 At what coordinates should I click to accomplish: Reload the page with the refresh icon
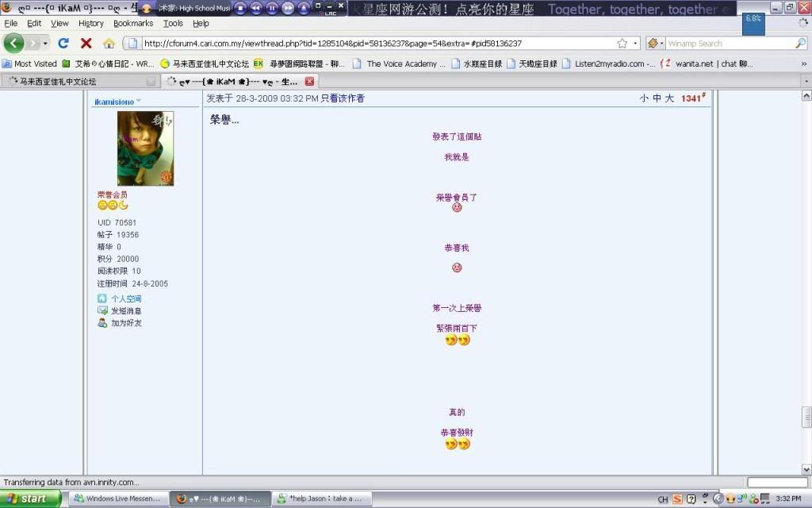coord(63,43)
